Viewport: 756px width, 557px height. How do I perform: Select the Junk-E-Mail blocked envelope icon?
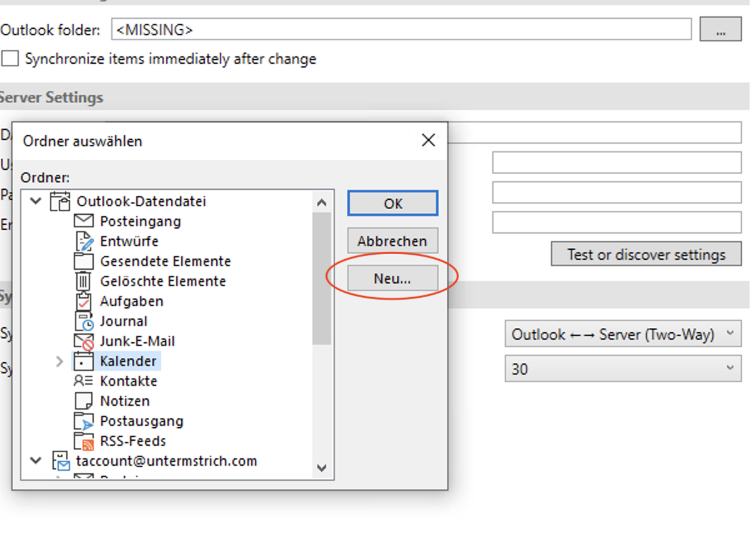(84, 341)
